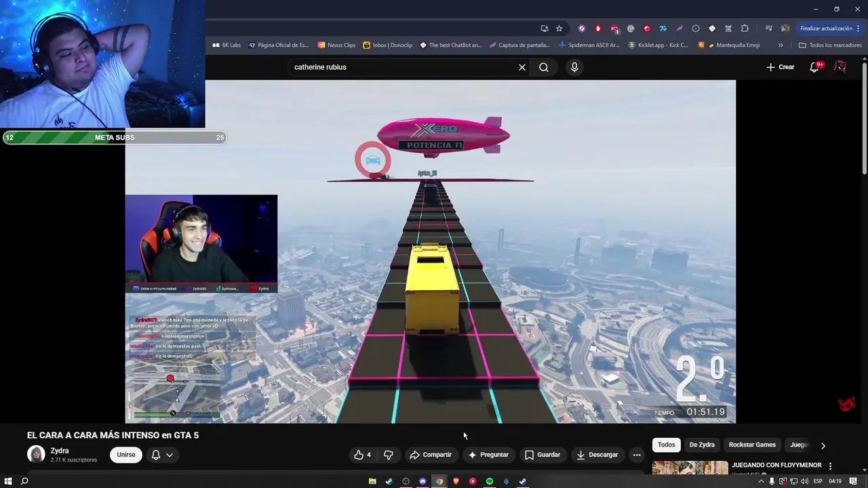Switch to Chrome in the taskbar

click(x=439, y=481)
